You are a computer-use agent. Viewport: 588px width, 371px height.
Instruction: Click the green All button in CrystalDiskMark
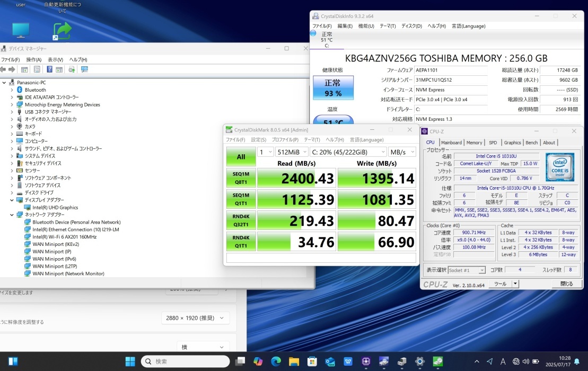tap(241, 157)
